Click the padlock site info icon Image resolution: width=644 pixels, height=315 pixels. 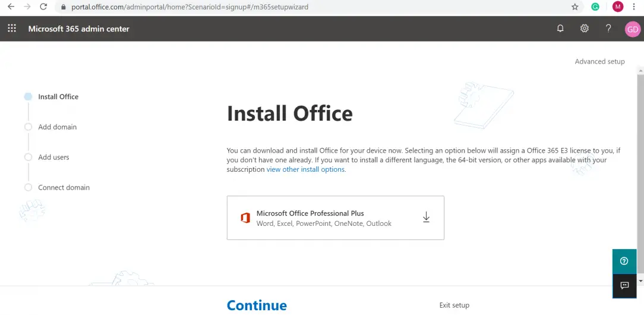pyautogui.click(x=63, y=7)
